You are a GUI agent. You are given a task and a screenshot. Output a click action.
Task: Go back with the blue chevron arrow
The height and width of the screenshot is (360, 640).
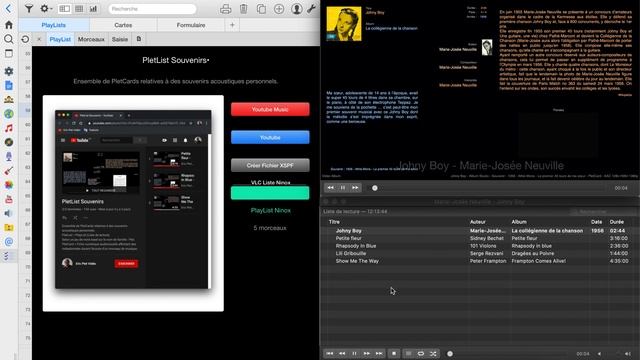(8, 8)
